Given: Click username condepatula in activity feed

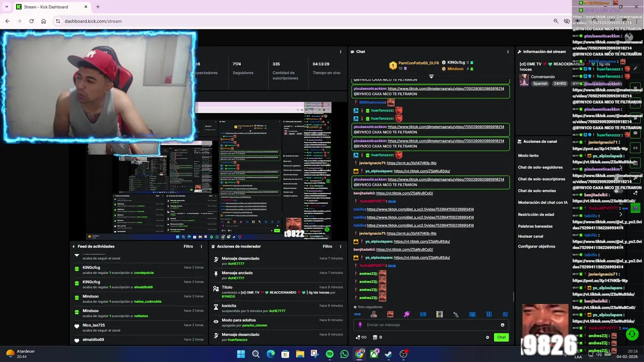Looking at the screenshot, I should pos(144,273).
